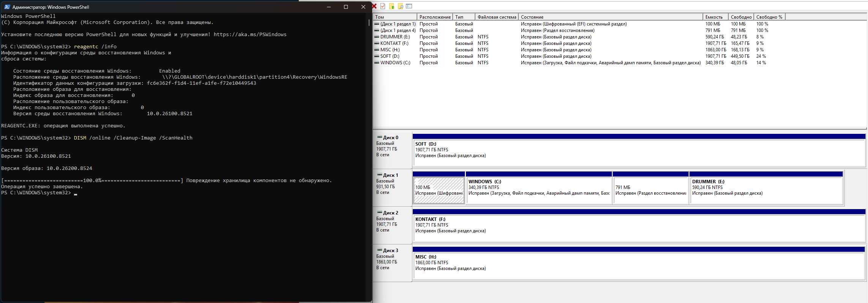Click the disk icon next to Диск 2
The width and height of the screenshot is (868, 303).
point(379,213)
